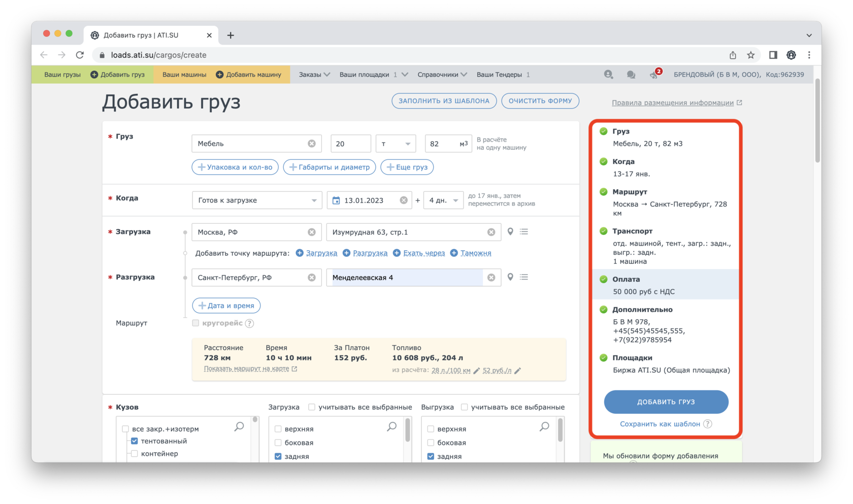Screen dimensions: 853x504
Task: Open Добавить груз in top navigation
Action: pos(117,75)
